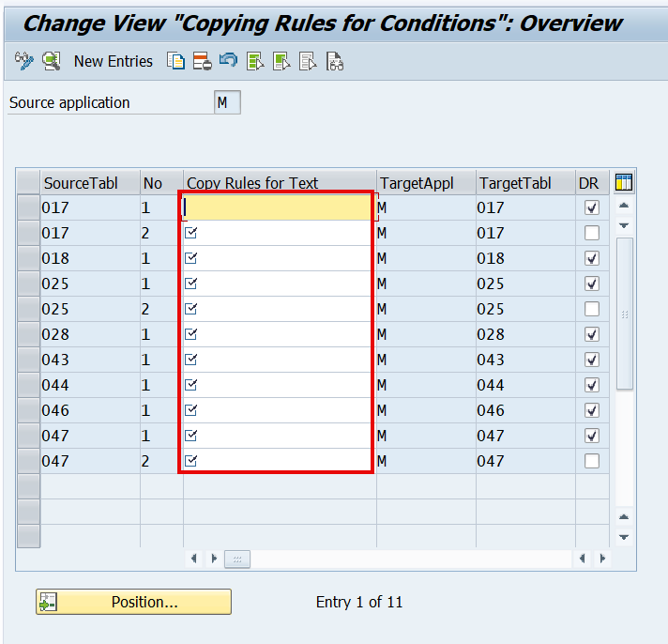Click scroll up arrow at top of table
Viewport: 668px width, 644px height.
(x=624, y=206)
